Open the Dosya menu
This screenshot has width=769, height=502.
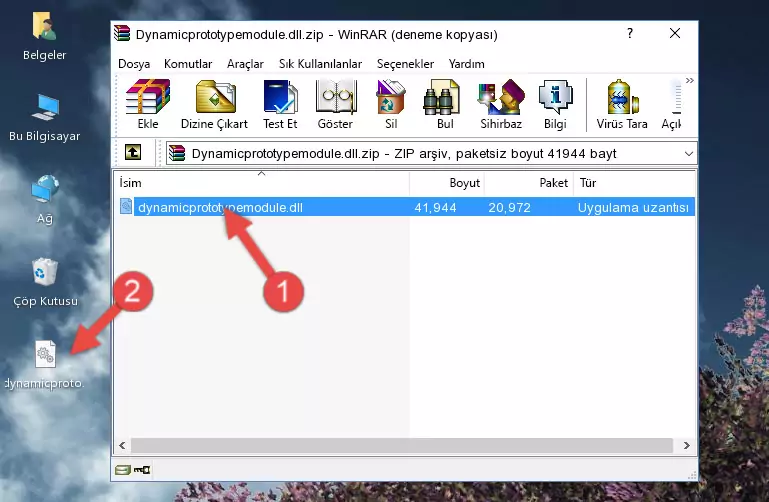134,64
